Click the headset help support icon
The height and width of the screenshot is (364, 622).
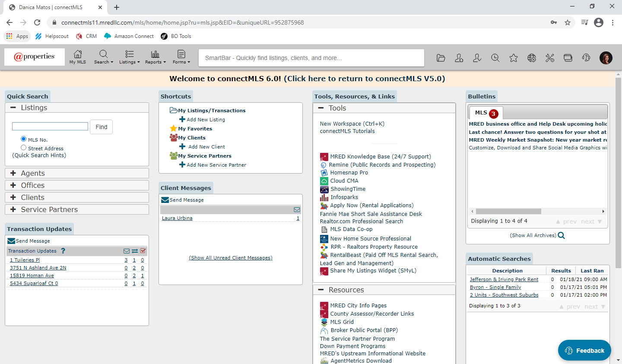click(x=586, y=58)
